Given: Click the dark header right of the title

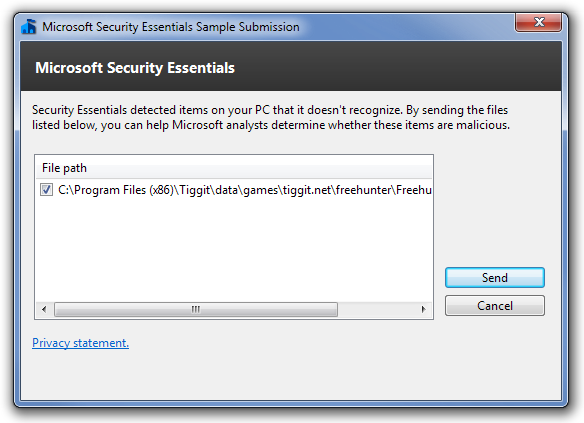Looking at the screenshot, I should click(x=395, y=67).
